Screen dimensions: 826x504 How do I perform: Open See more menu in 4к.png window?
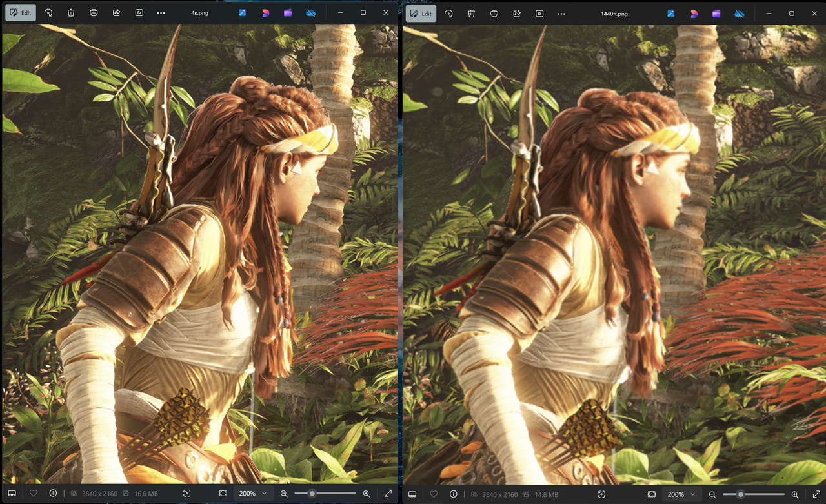click(x=161, y=13)
